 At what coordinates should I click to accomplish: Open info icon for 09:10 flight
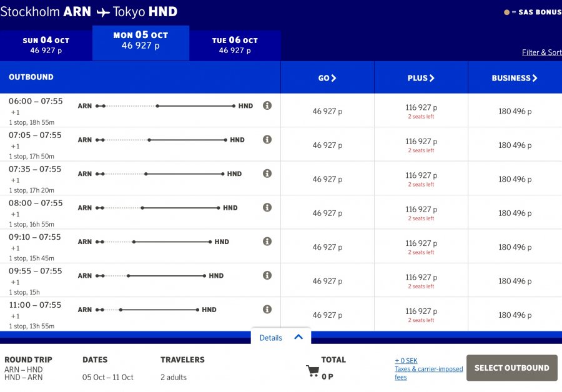267,242
